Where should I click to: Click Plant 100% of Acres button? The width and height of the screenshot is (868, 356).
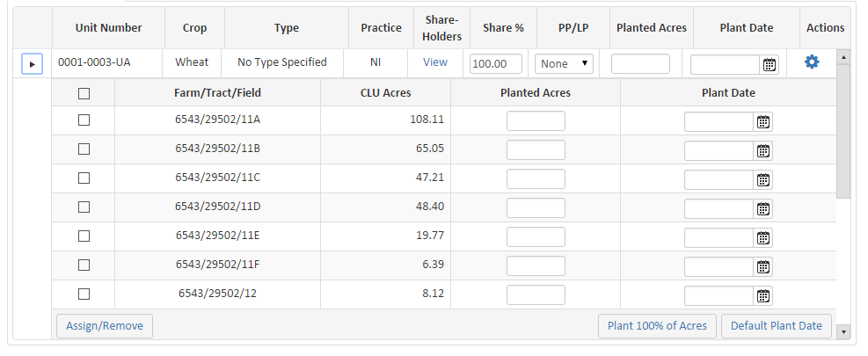(x=657, y=325)
